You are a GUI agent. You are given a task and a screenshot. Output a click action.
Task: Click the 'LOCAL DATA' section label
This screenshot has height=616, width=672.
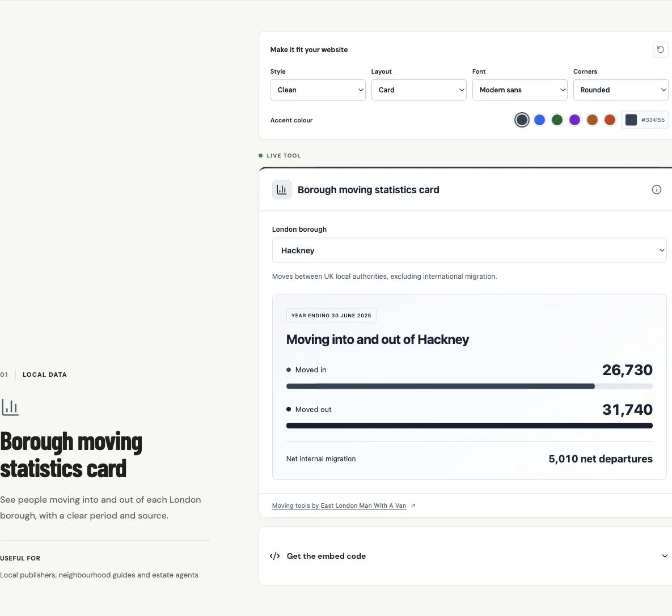click(45, 375)
